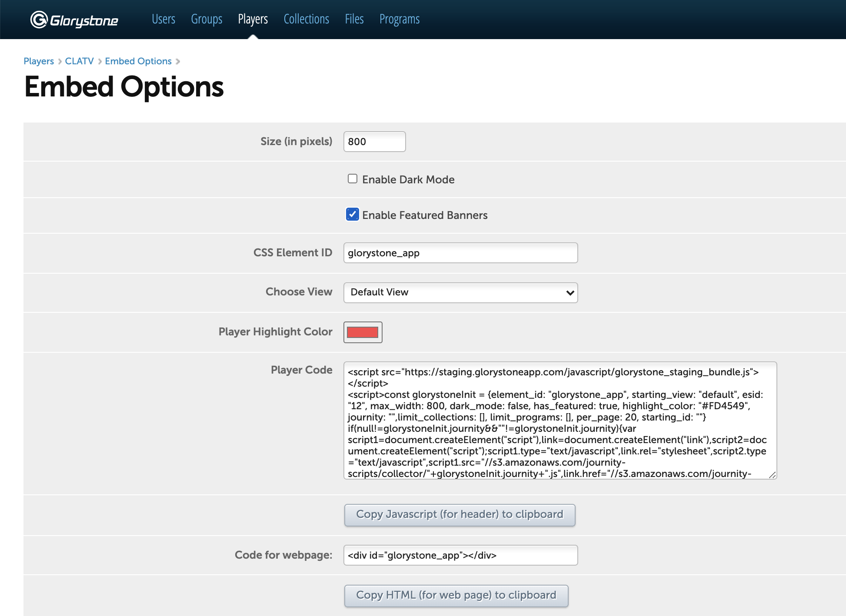Screen dimensions: 846x616
Task: Copy HTML for web page to clipboard
Action: click(456, 596)
